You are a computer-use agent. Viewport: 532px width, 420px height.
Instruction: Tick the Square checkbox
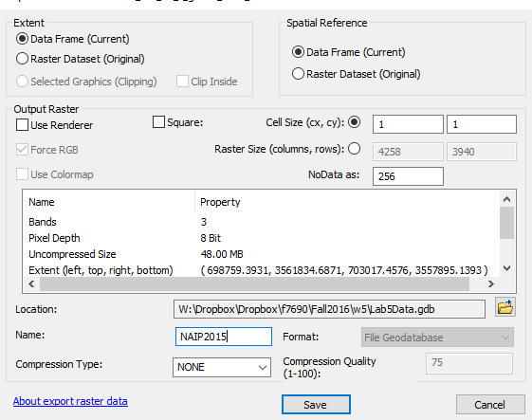[158, 121]
